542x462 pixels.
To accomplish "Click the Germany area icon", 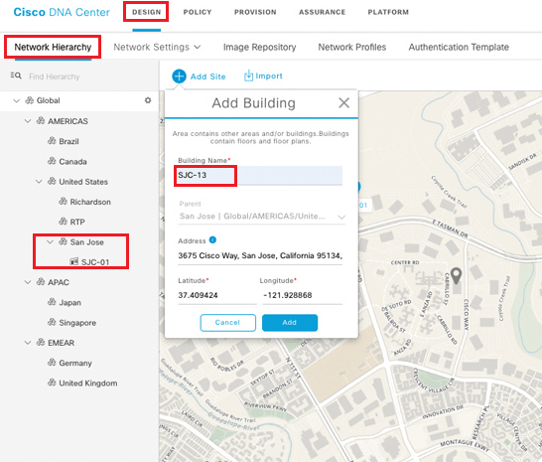I will (x=52, y=363).
